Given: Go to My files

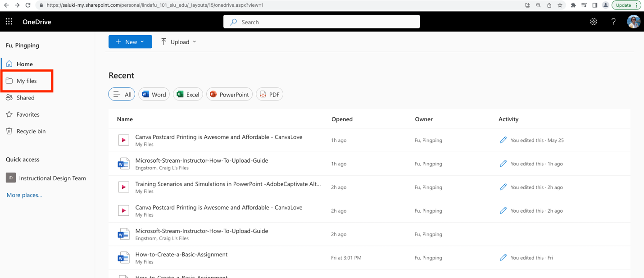Looking at the screenshot, I should (27, 81).
